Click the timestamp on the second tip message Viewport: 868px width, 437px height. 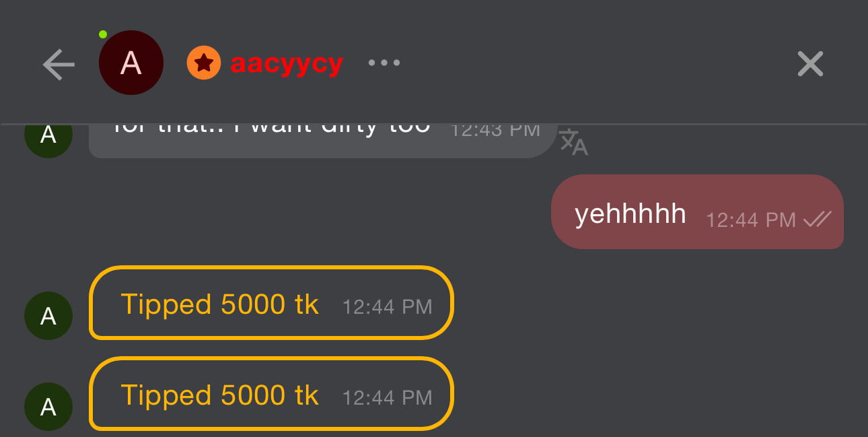[x=388, y=398]
